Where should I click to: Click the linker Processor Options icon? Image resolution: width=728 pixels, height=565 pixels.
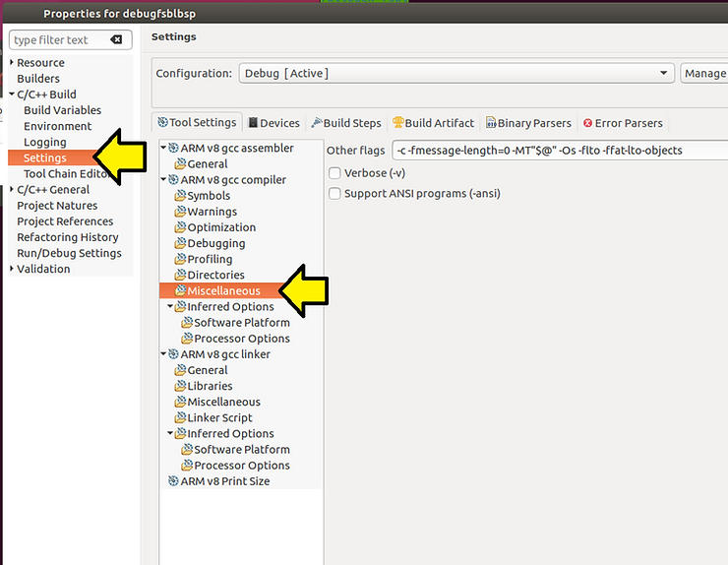coord(187,465)
